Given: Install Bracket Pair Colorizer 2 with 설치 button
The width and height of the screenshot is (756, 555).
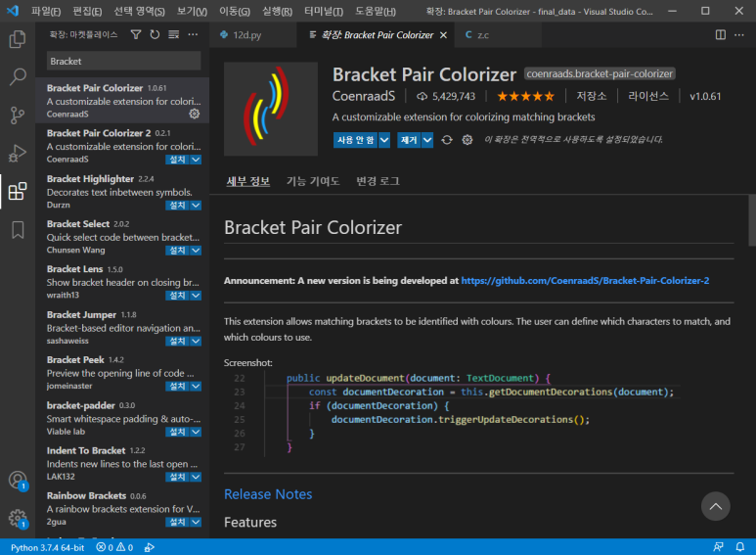Looking at the screenshot, I should (x=177, y=160).
